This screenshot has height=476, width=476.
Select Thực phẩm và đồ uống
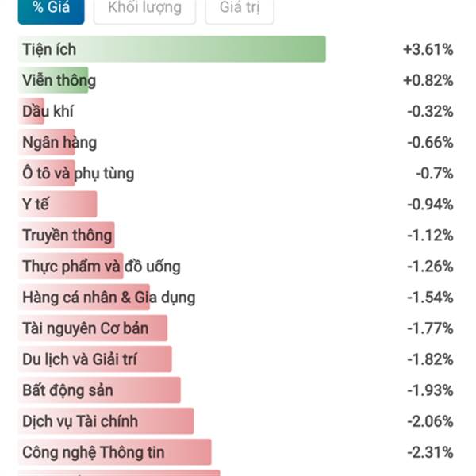tap(101, 266)
